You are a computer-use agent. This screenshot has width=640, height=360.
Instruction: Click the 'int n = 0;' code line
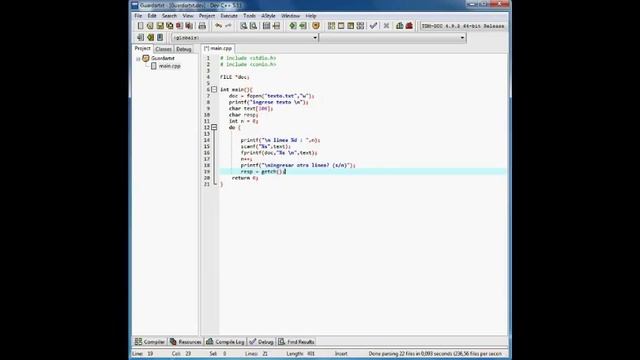click(243, 121)
